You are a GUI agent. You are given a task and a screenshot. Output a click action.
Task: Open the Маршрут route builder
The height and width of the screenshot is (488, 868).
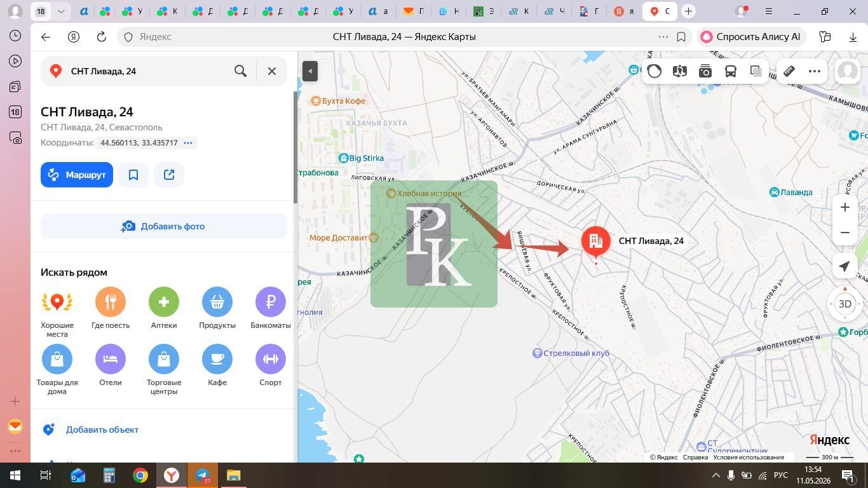coord(77,175)
